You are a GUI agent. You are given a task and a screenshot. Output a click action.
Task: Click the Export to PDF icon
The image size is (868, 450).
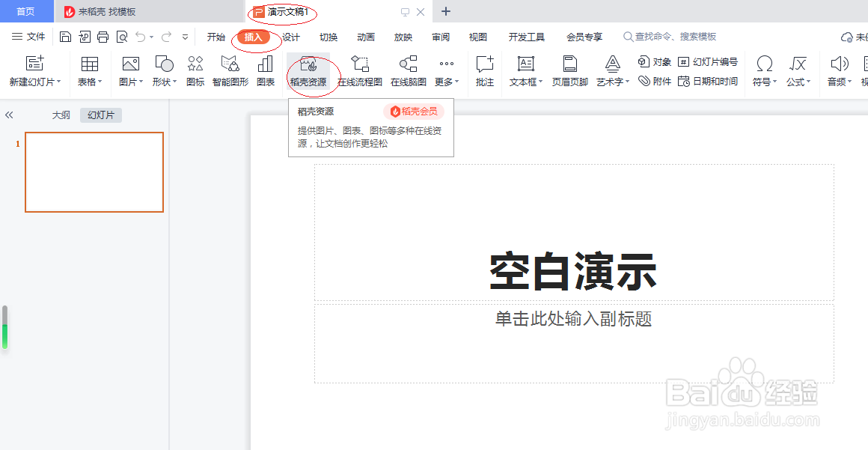click(84, 37)
